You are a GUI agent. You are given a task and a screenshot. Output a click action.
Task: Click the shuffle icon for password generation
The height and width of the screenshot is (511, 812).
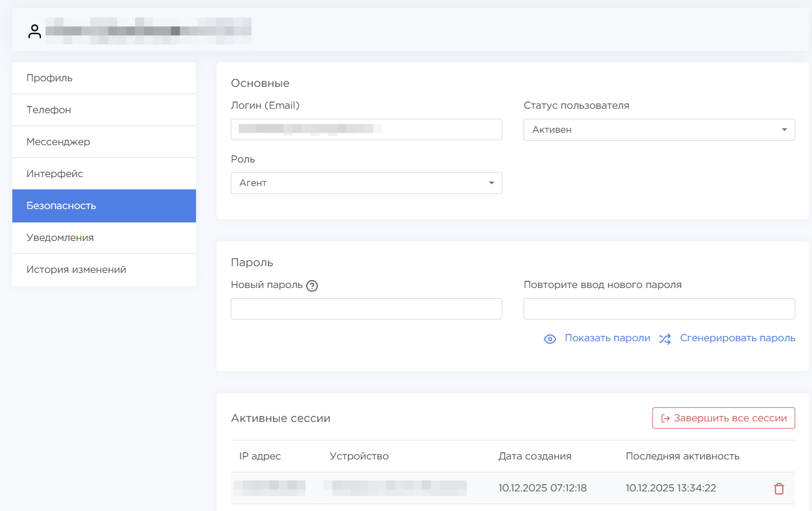[x=665, y=339]
